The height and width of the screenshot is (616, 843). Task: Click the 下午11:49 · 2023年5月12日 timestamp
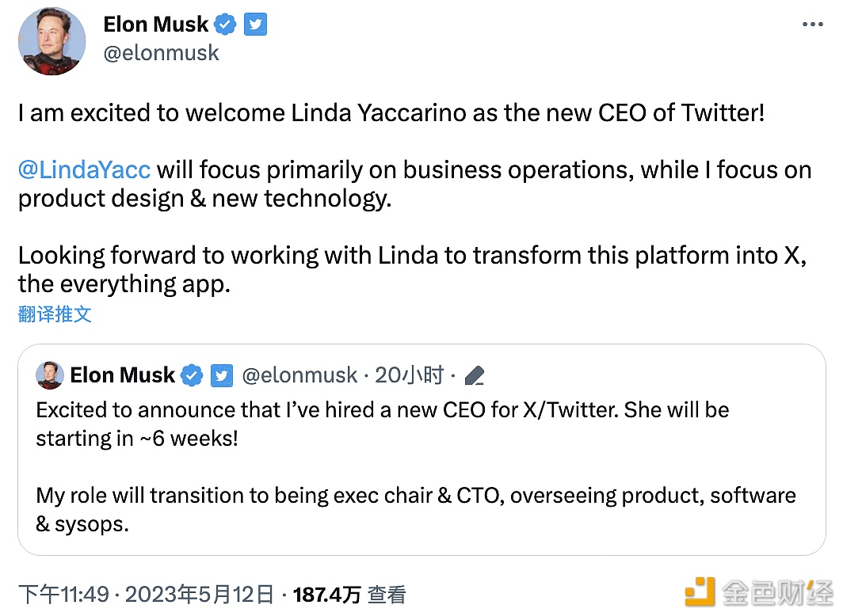(x=146, y=595)
